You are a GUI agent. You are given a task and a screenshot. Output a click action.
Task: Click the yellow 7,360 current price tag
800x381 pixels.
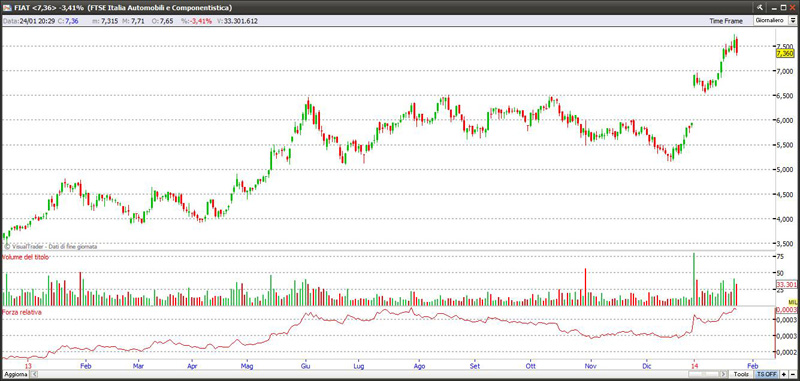[x=786, y=53]
